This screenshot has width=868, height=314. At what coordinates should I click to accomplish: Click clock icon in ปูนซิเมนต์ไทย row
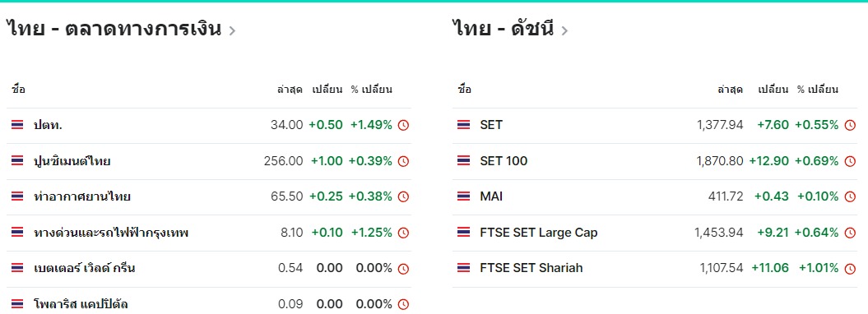coord(403,161)
